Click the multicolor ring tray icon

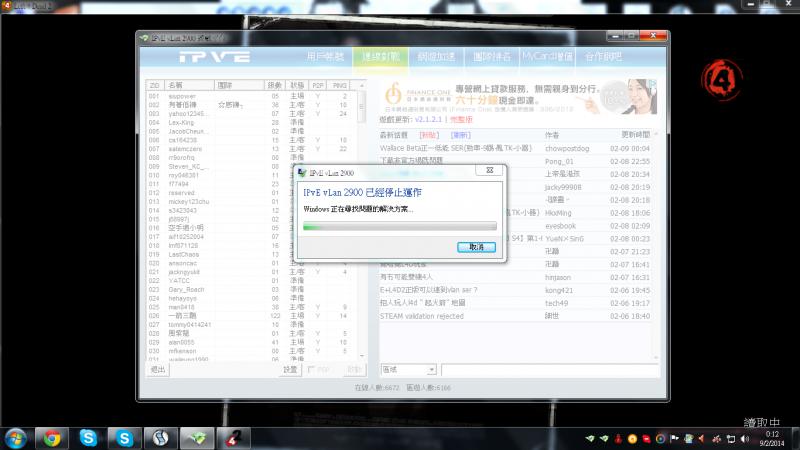coord(660,439)
